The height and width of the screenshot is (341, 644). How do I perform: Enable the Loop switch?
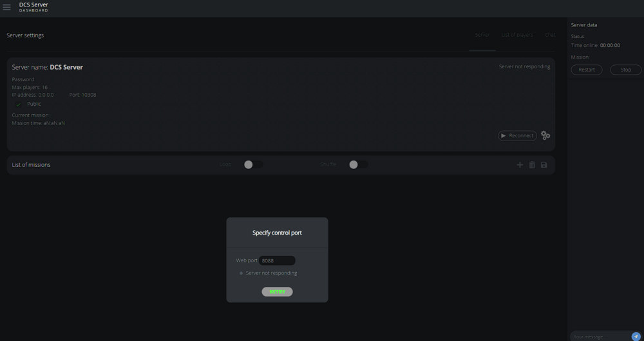[253, 164]
